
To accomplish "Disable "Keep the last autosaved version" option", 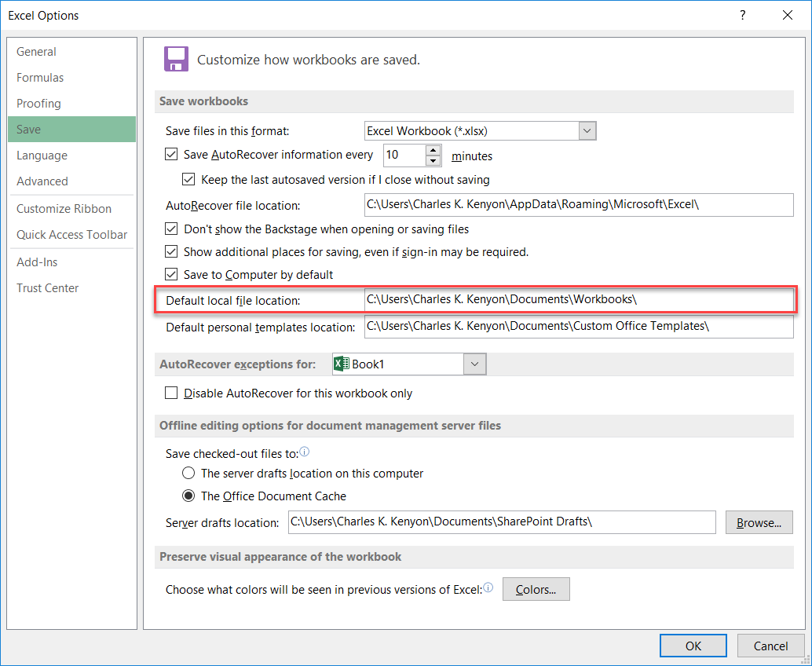I will pyautogui.click(x=188, y=179).
